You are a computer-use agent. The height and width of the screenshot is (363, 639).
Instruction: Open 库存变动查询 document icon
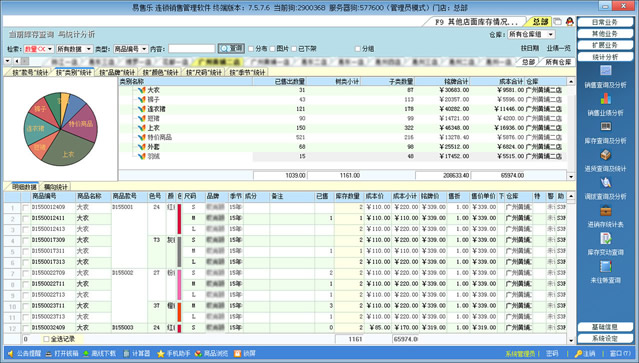point(606,238)
